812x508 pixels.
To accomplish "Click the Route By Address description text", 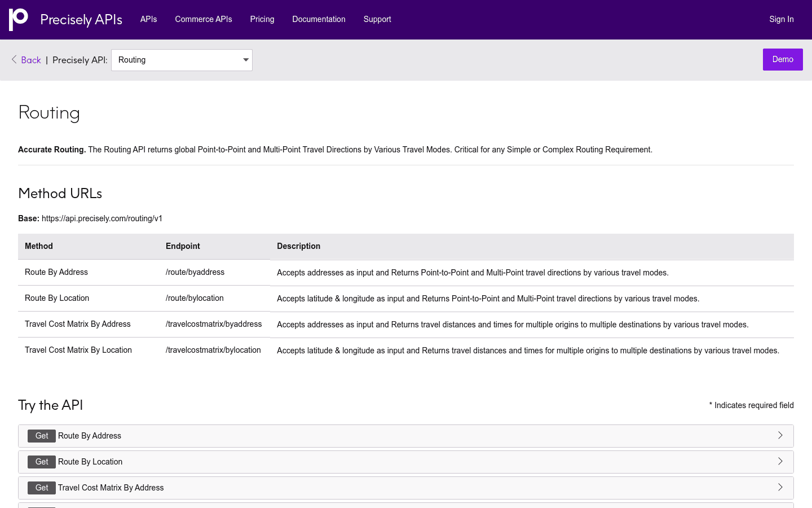I will tap(473, 273).
